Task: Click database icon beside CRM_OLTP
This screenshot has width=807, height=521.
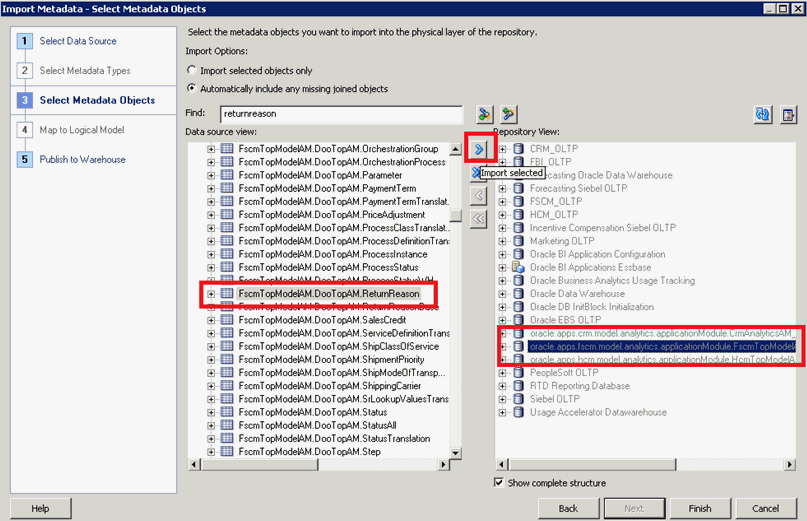Action: (518, 149)
